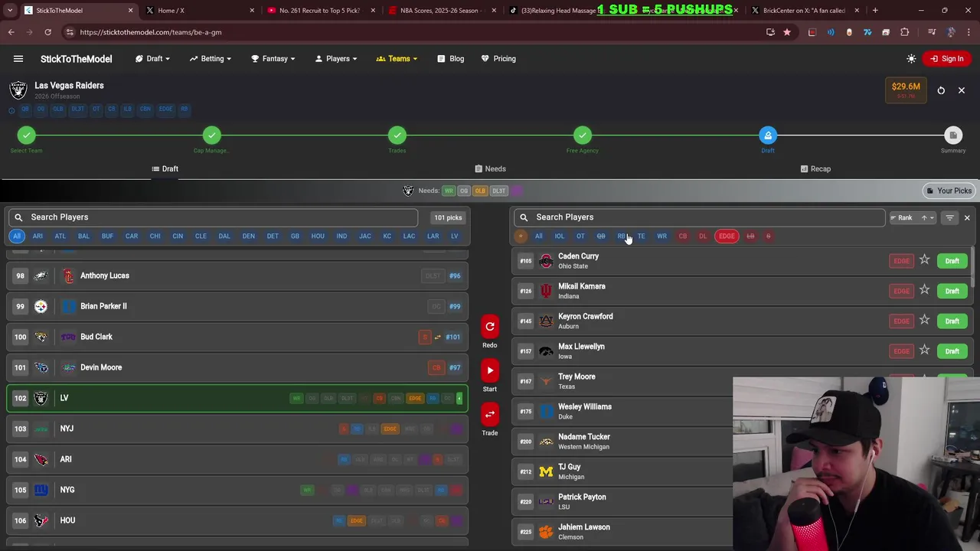Draft Mikail Kamara
Image resolution: width=980 pixels, height=551 pixels.
tap(952, 291)
